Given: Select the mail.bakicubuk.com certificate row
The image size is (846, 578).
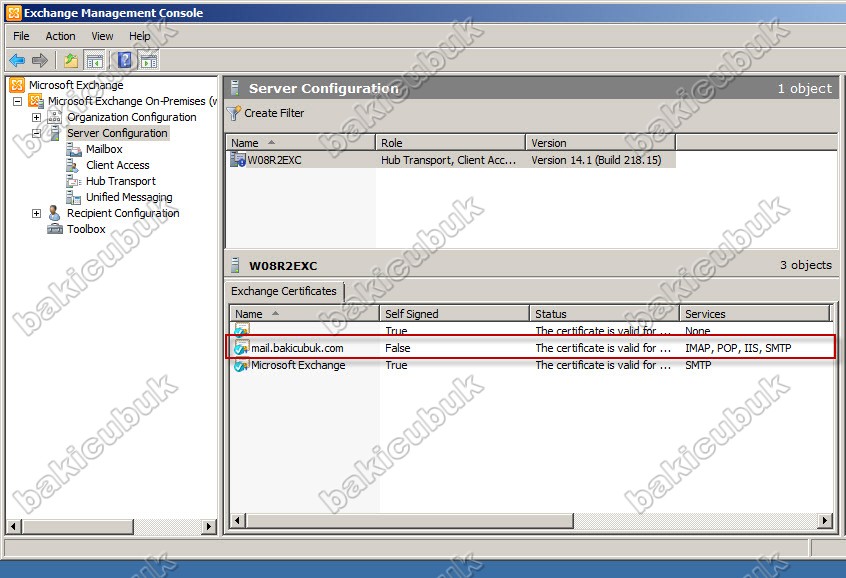Looking at the screenshot, I should pos(532,348).
